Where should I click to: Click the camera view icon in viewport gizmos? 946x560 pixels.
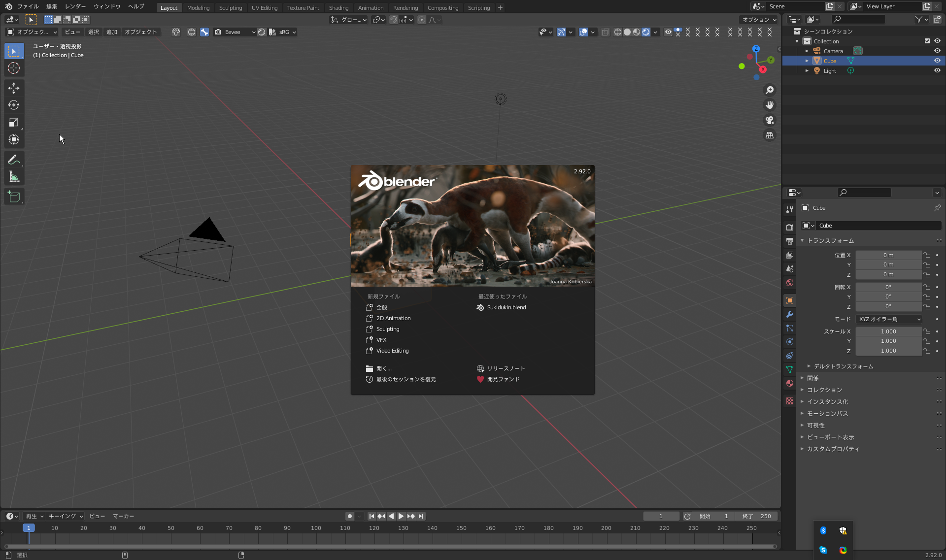(769, 120)
